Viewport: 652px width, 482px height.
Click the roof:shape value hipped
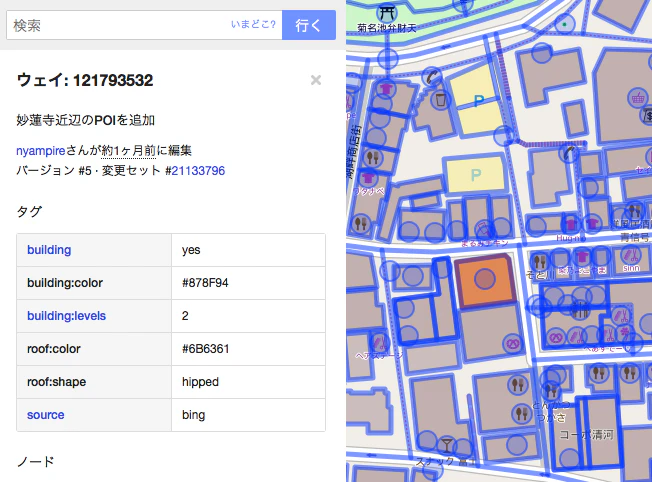pos(200,382)
